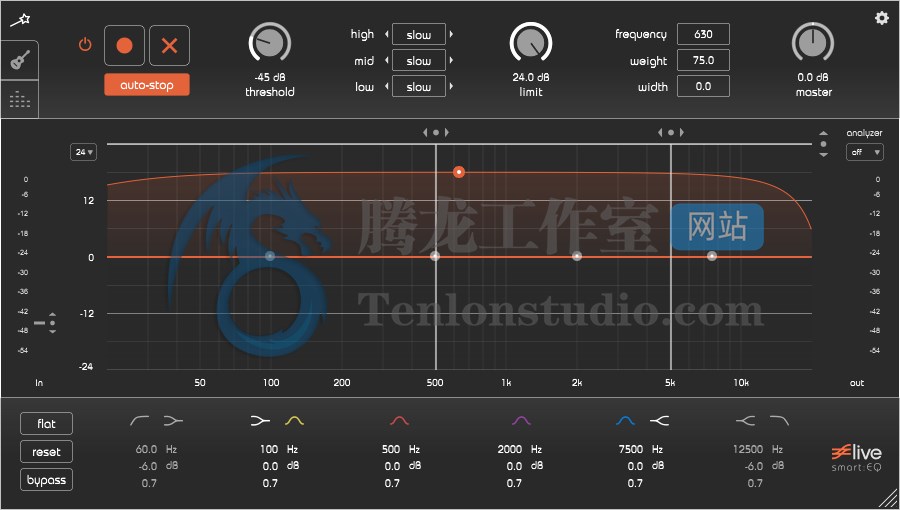Step high speed setting right
This screenshot has width=900, height=510.
pyautogui.click(x=451, y=34)
